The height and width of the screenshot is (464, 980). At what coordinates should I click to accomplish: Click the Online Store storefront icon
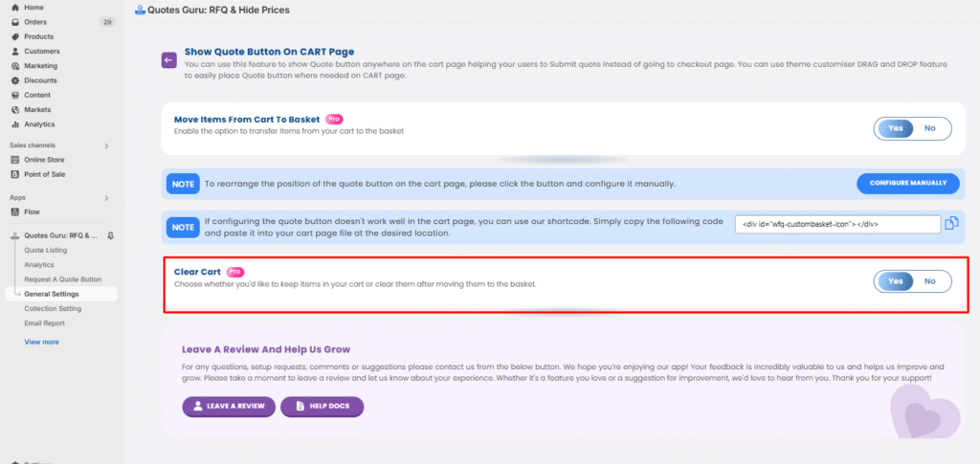pos(15,159)
